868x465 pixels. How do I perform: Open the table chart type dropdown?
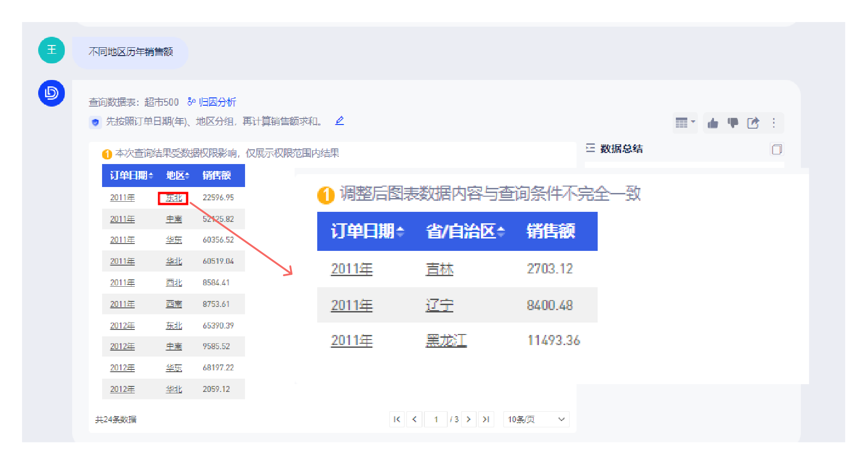click(685, 123)
